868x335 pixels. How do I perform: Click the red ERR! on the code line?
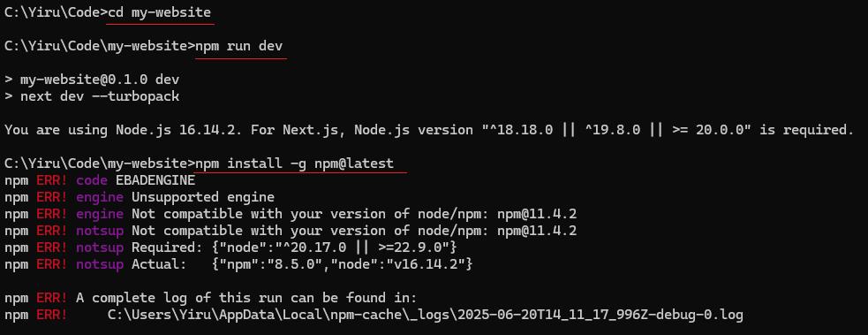click(x=52, y=180)
